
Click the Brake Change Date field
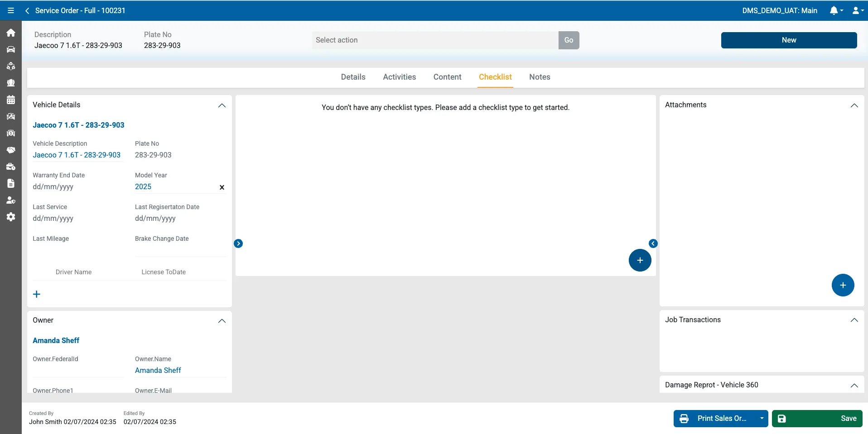click(x=181, y=250)
